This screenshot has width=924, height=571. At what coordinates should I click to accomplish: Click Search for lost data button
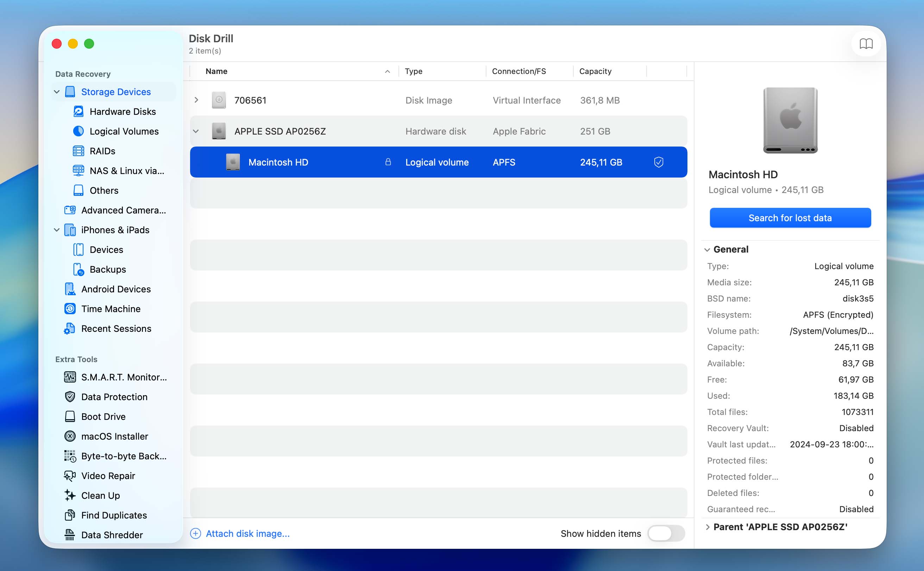point(790,218)
